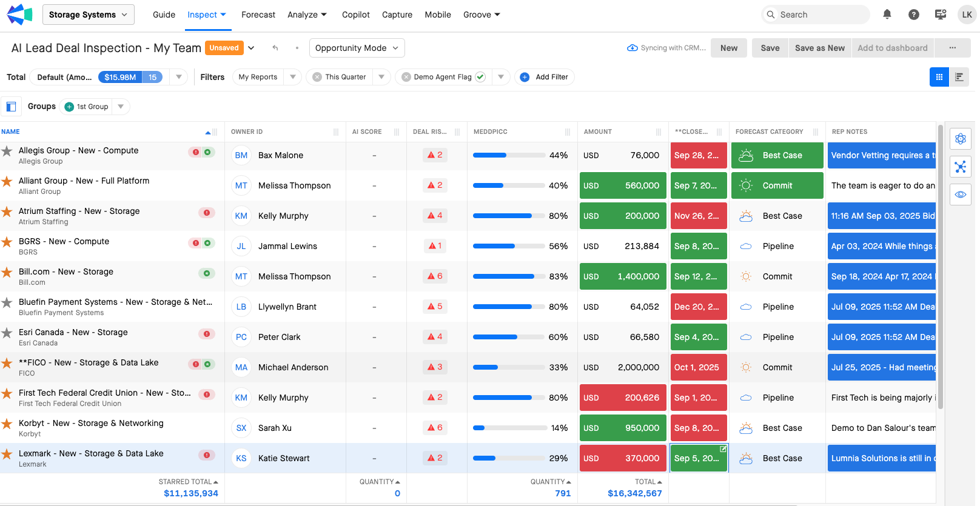Toggle the Demo Agent Flag checkmark
Screen dimensions: 980x506
480,77
